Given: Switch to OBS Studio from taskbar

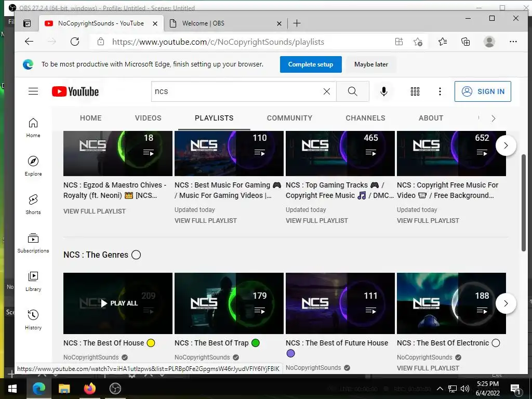Looking at the screenshot, I should (x=115, y=389).
